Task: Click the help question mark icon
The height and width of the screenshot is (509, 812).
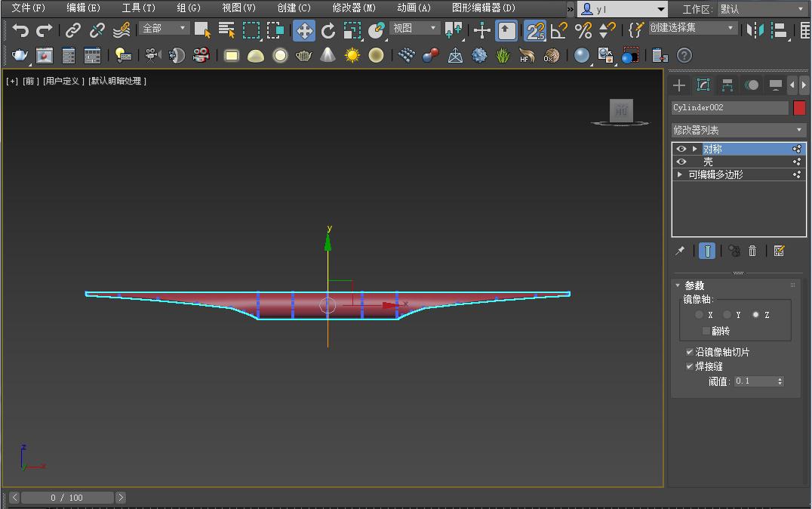Action: 684,55
